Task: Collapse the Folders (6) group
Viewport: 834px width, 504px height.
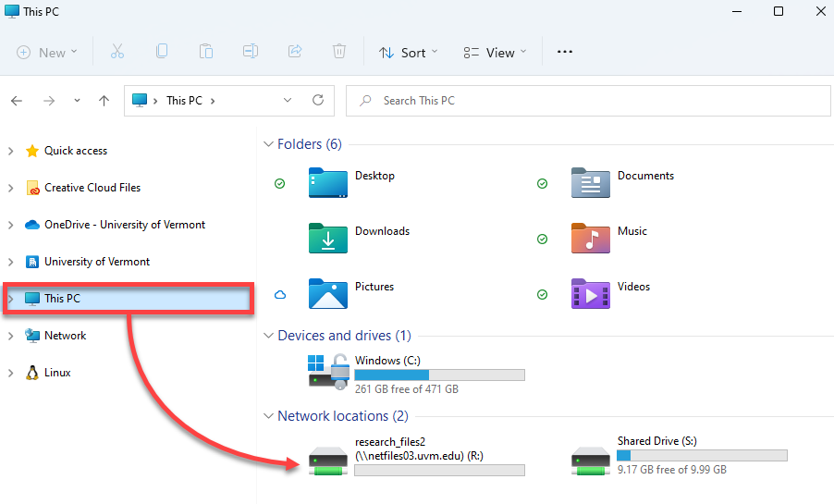Action: [268, 144]
